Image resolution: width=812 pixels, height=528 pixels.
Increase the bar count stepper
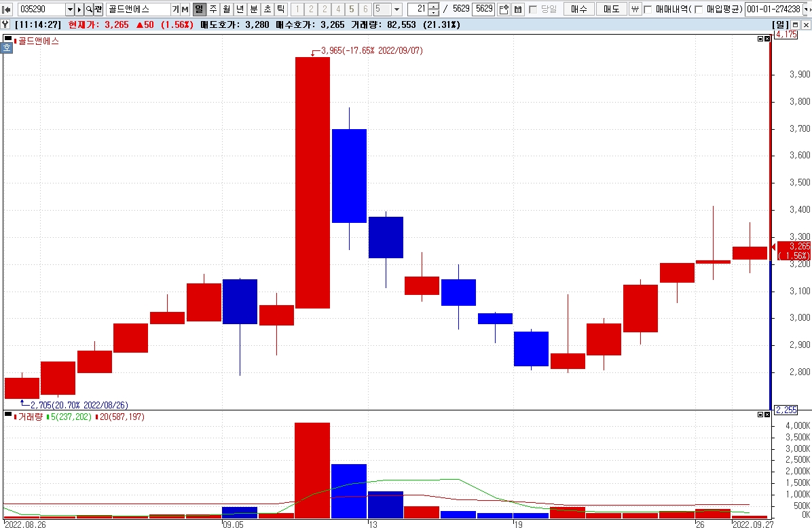pos(433,6)
